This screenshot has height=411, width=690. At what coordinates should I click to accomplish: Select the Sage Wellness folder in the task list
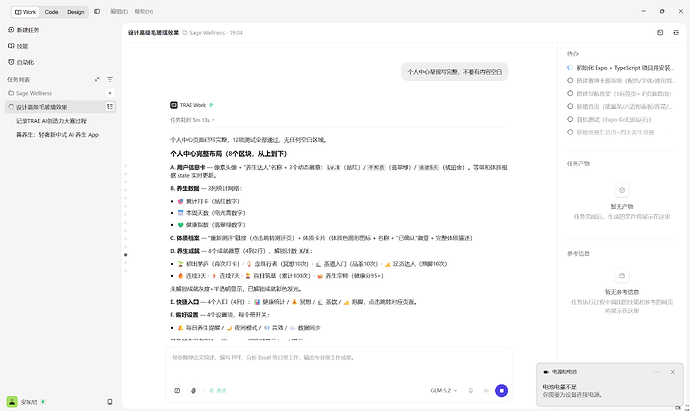point(33,93)
